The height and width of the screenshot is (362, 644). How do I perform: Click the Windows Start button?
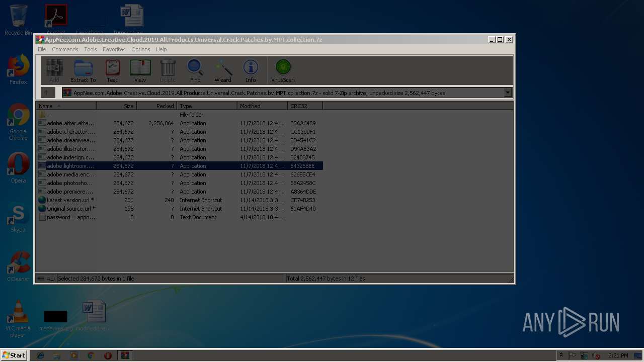click(14, 355)
